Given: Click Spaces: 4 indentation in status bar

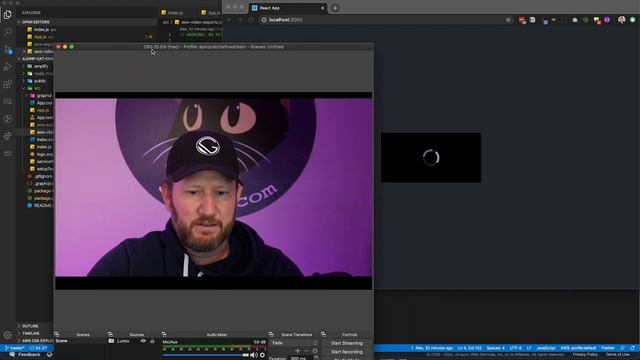Looking at the screenshot, I should coord(496,348).
